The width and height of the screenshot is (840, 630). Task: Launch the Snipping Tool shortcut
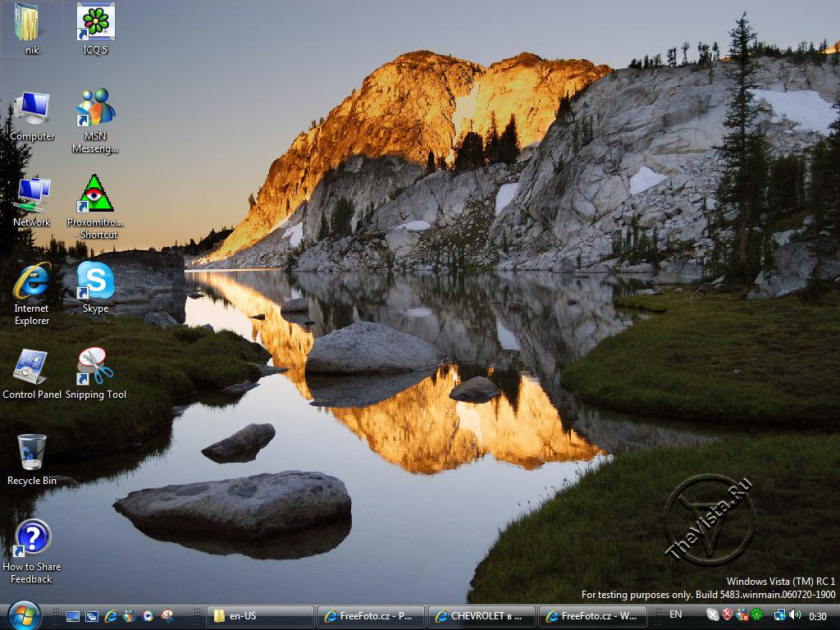[x=95, y=374]
